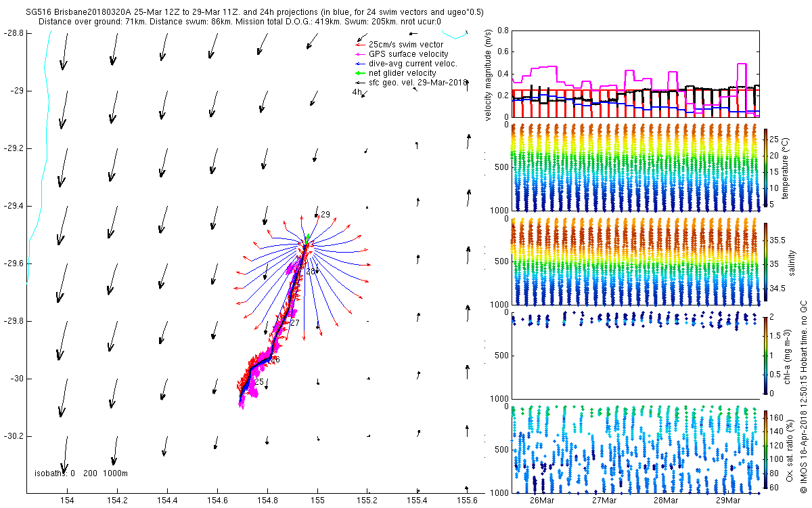Click the latitude tick '-28.8'

tap(14, 33)
